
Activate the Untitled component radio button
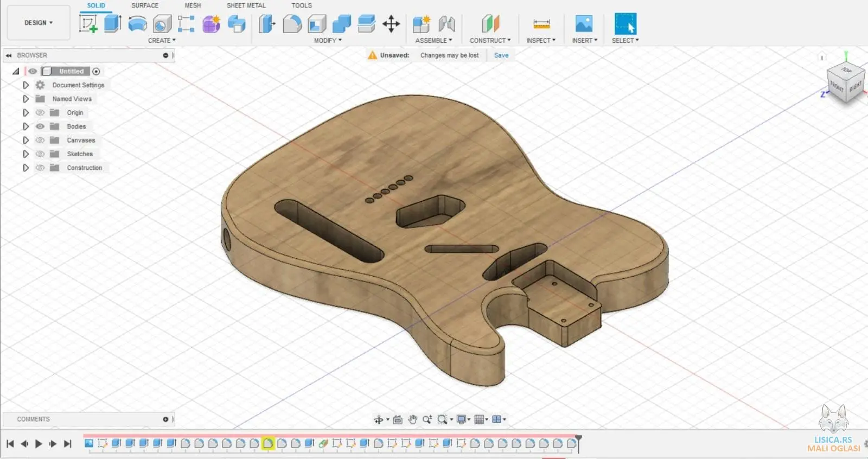tap(96, 71)
